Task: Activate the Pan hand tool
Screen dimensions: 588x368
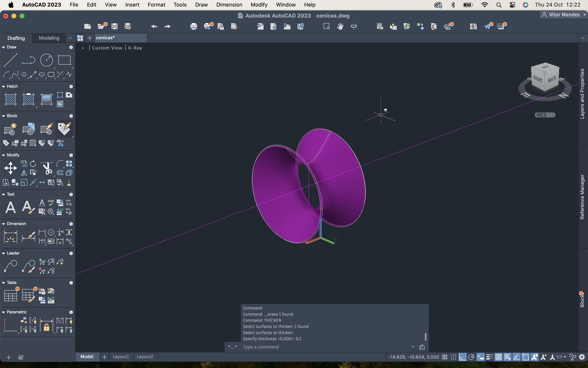Action: pos(340,26)
